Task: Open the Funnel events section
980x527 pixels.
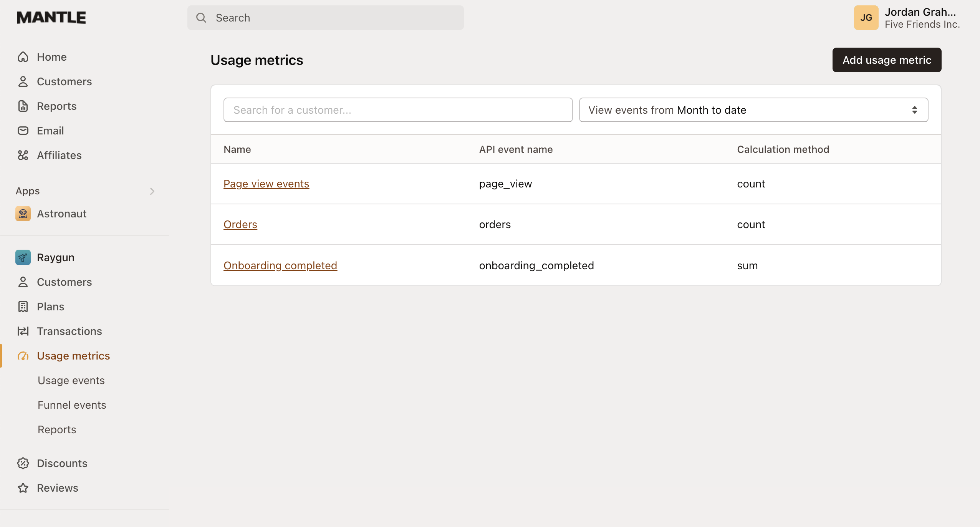Action: pyautogui.click(x=72, y=405)
